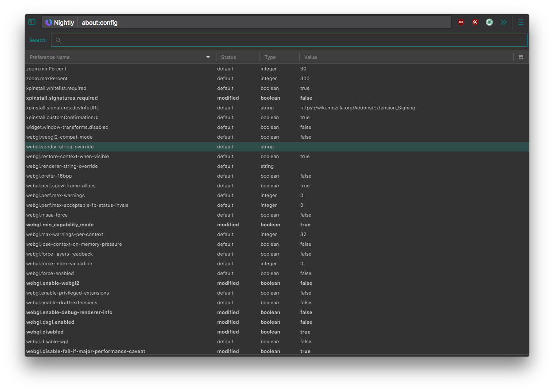Expand the toolbar overflow chevrons

pyautogui.click(x=504, y=22)
